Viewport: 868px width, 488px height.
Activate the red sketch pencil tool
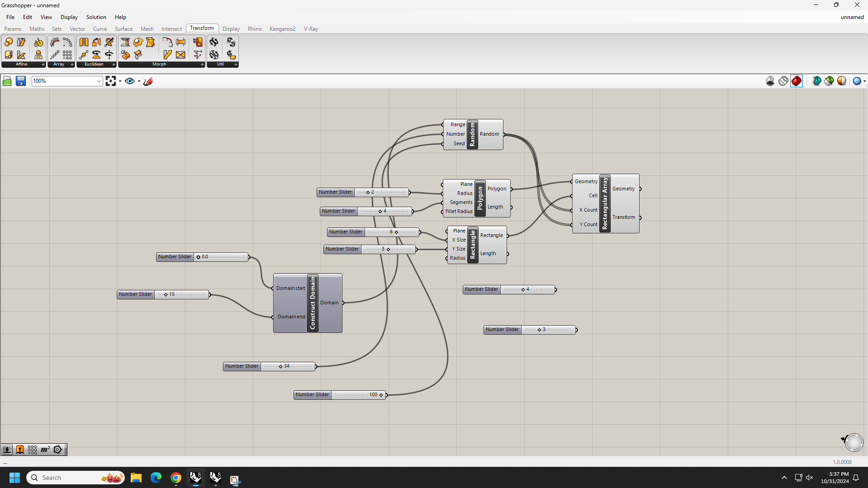[x=148, y=81]
